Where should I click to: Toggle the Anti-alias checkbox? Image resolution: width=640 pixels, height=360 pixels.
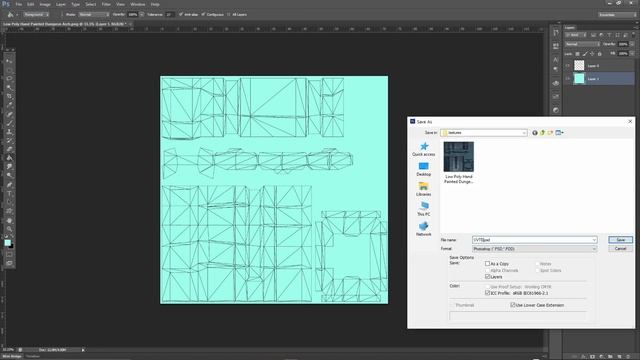(181, 14)
